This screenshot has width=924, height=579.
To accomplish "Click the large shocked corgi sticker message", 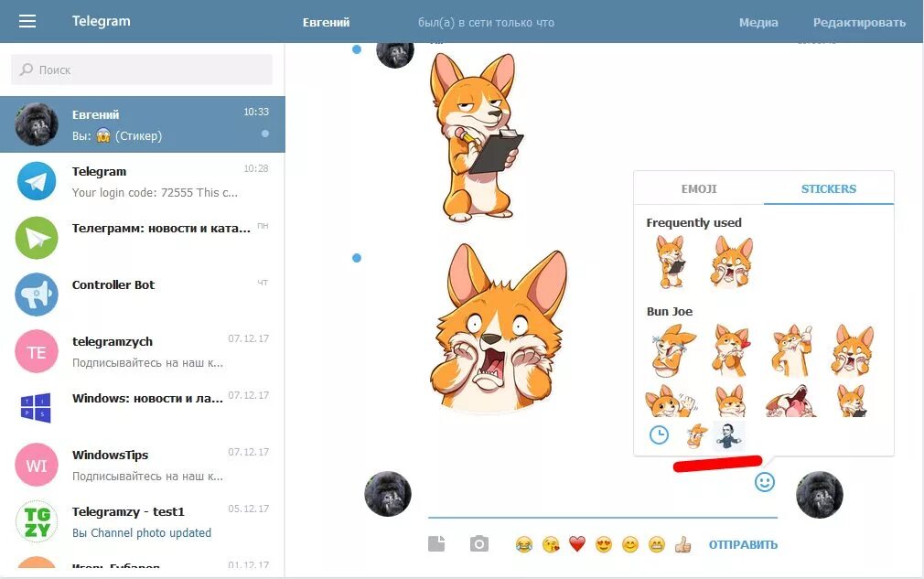I will [x=499, y=327].
